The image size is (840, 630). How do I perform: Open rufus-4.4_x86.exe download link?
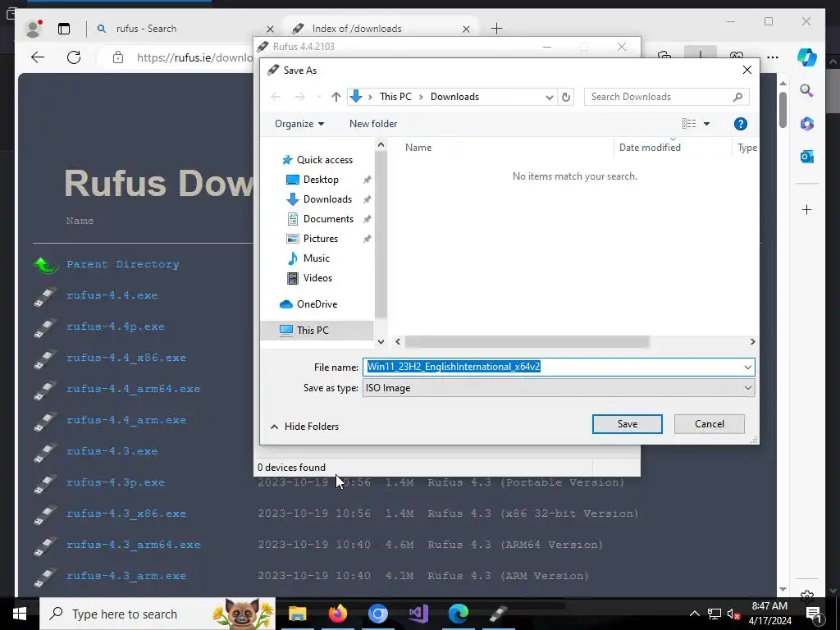pos(126,358)
